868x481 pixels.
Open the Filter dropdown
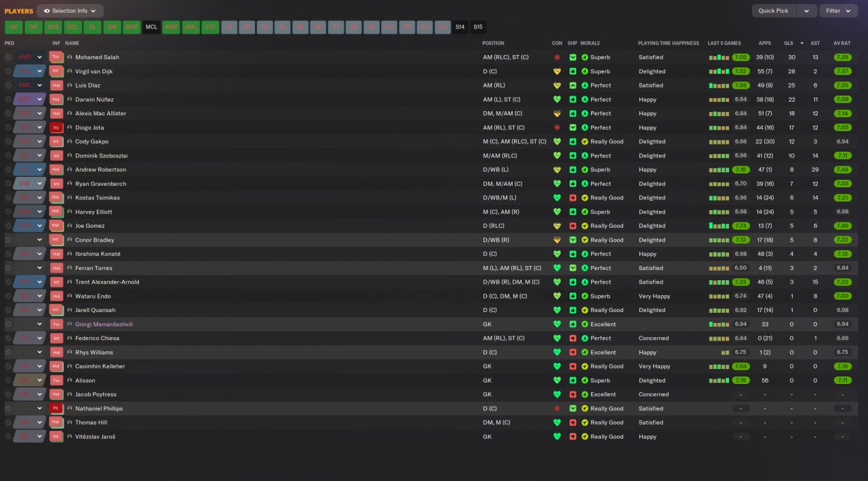(838, 11)
